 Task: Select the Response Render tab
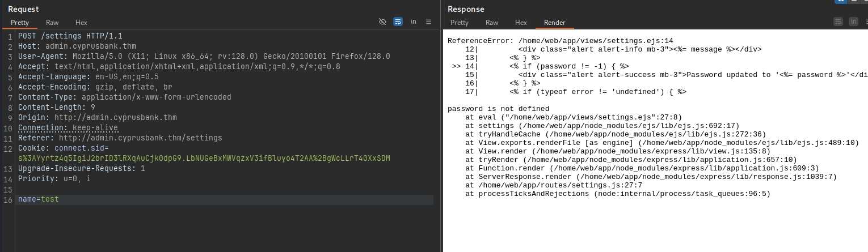554,23
